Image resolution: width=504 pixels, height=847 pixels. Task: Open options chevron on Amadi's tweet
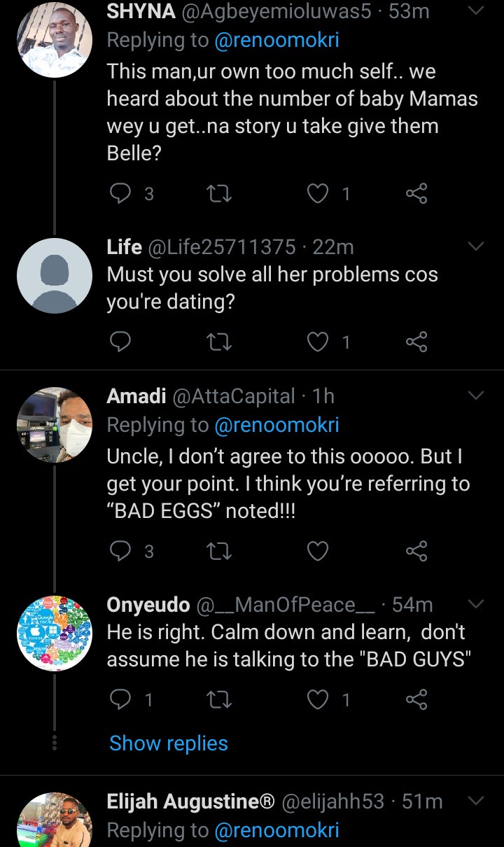(475, 395)
